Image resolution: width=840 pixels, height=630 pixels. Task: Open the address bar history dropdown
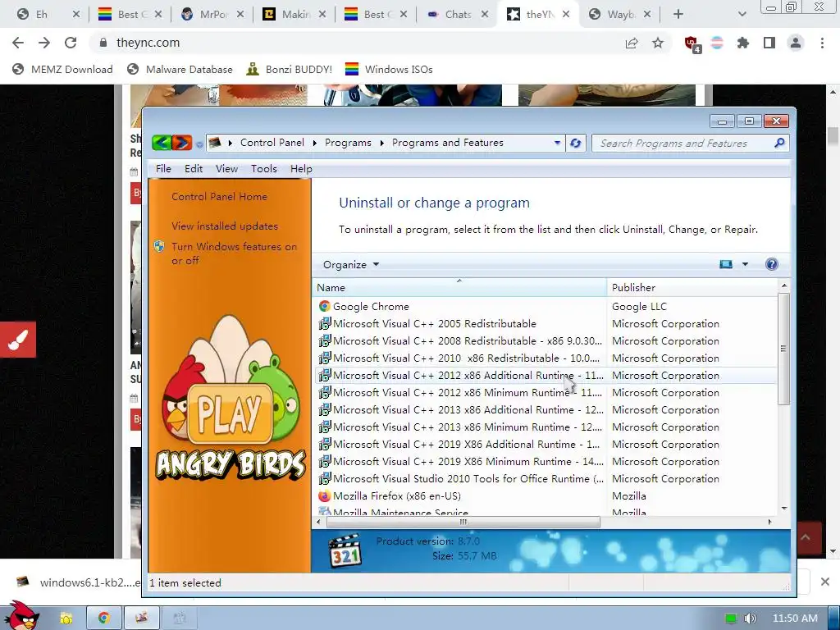pos(557,143)
